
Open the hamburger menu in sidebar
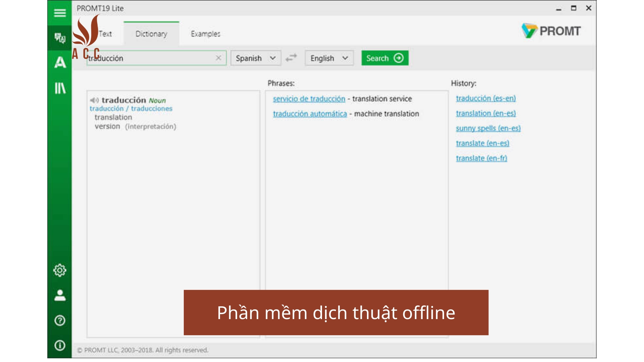point(60,13)
